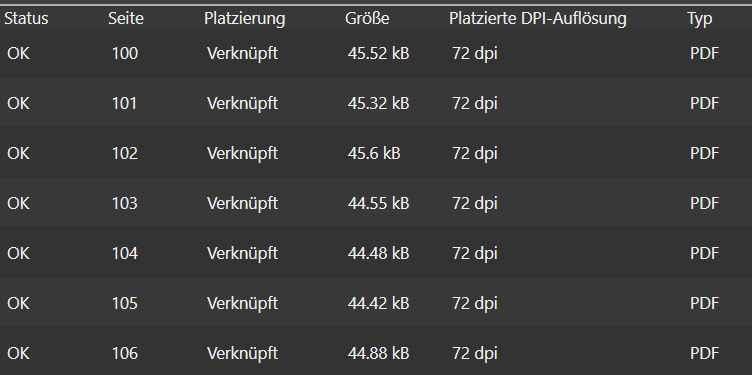Viewport: 752px width, 375px height.
Task: Select the resource on page 104
Action: pyautogui.click(x=376, y=253)
